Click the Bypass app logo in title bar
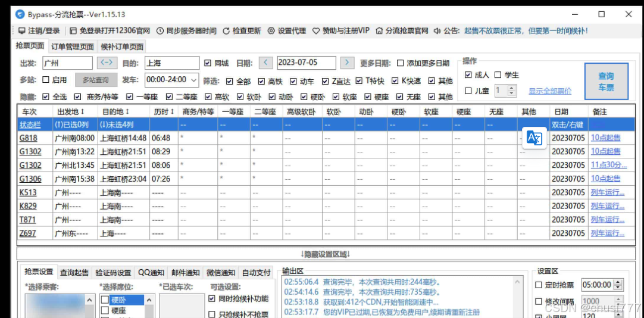Viewport: 644px width, 318px height. 20,14
